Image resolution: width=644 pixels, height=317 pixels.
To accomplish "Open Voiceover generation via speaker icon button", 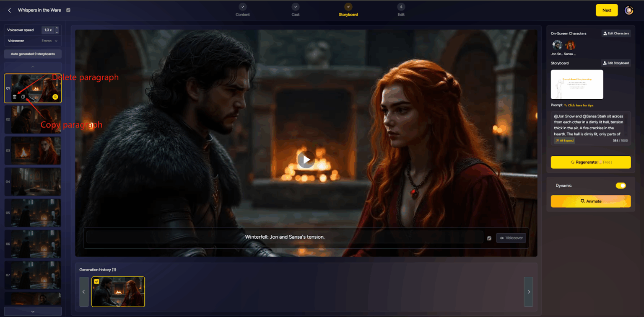I will [x=511, y=237].
